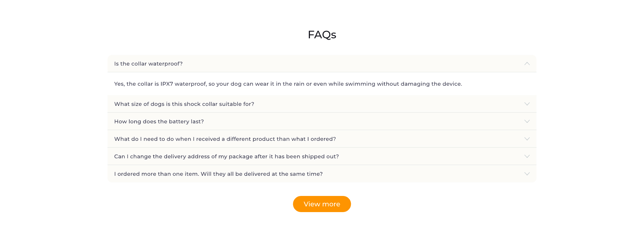This screenshot has width=644, height=242.
Task: Click chevron beside delivery address question
Action: [x=527, y=156]
